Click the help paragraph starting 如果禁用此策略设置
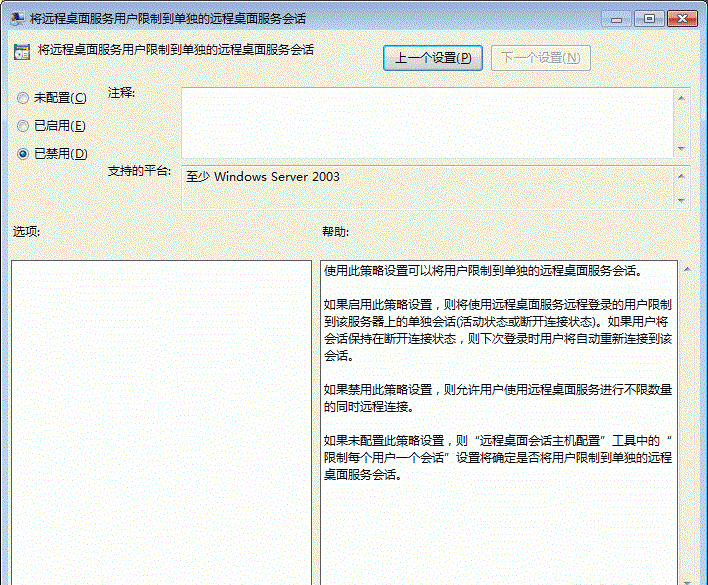This screenshot has width=708, height=585. click(x=498, y=398)
